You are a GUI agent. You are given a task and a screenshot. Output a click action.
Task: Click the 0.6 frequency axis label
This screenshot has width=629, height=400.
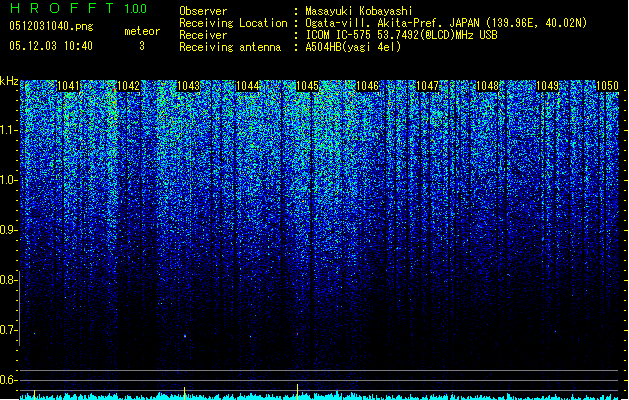point(8,380)
